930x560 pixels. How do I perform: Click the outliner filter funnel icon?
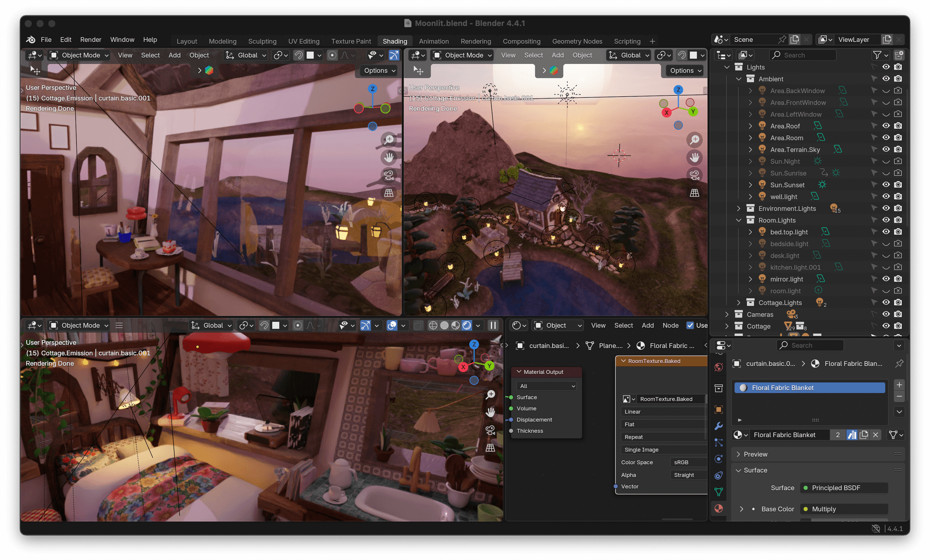[x=877, y=55]
